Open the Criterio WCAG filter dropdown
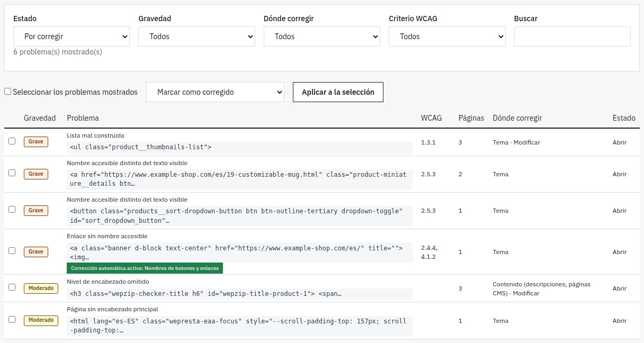Viewport: 644px width, 343px height. [x=447, y=37]
